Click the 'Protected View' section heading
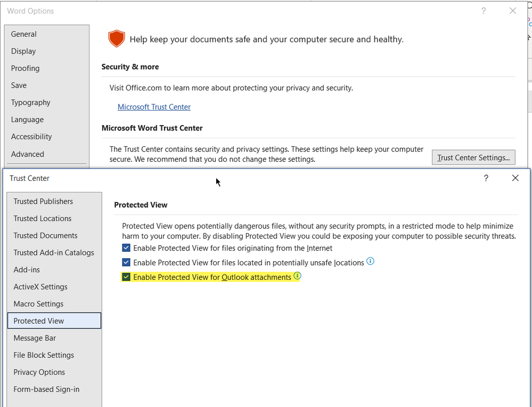 click(141, 205)
